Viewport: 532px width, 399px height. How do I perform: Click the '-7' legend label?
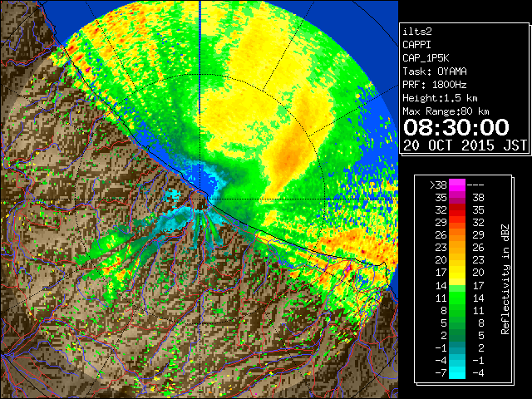coord(441,373)
